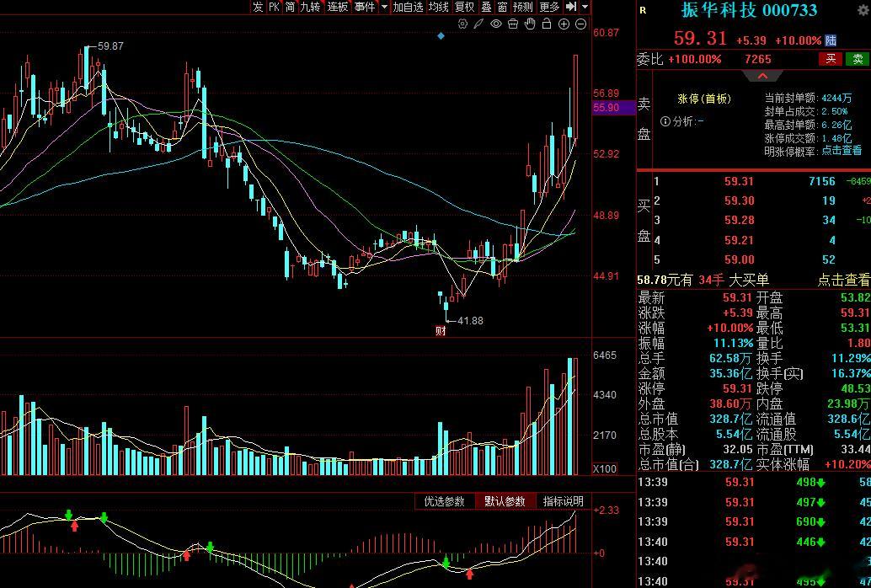Click the 实体涨幅 +10.20% value
Screen dimensions: 871x588
click(x=847, y=464)
